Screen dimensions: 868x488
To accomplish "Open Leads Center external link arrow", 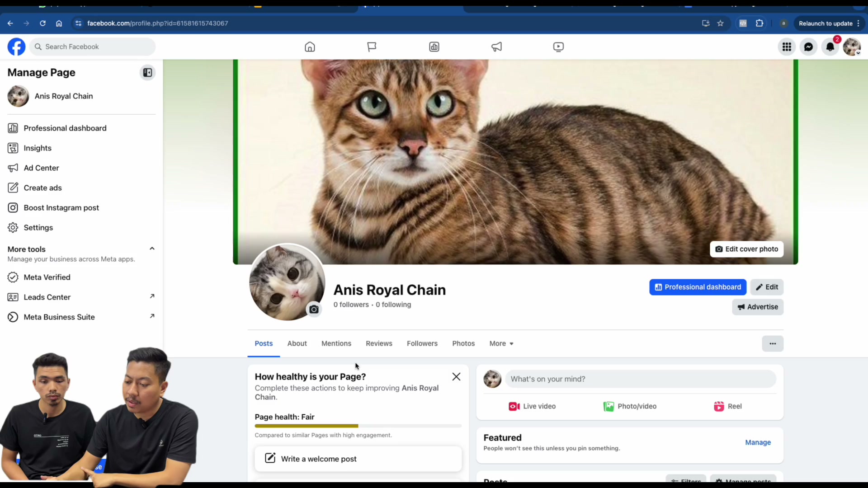I will pos(152,296).
